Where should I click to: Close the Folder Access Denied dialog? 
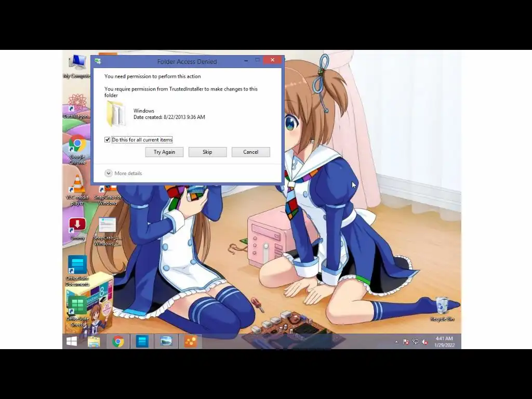tap(272, 60)
